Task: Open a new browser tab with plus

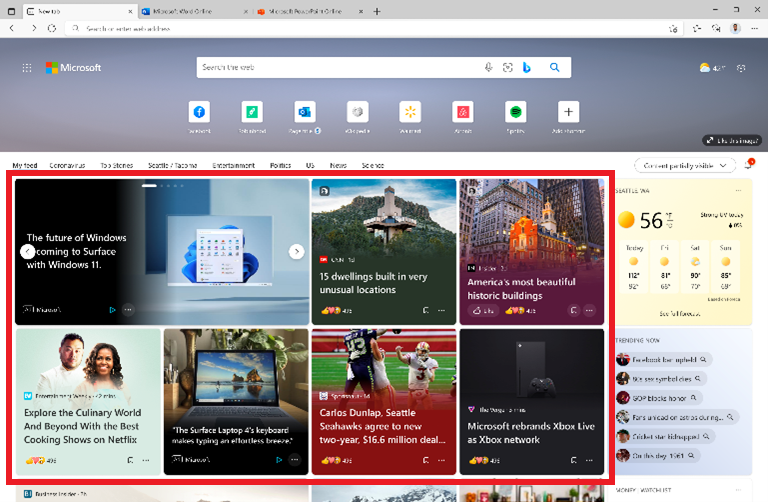Action: tap(377, 11)
